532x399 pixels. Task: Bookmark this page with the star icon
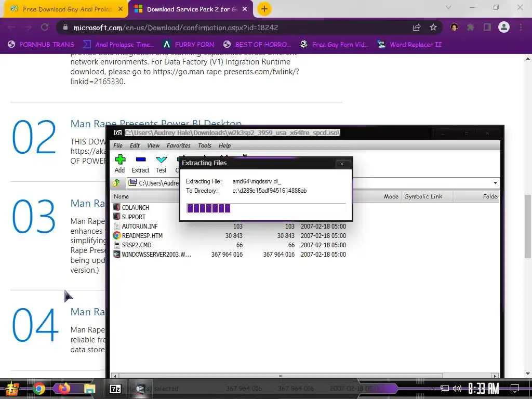point(433,28)
